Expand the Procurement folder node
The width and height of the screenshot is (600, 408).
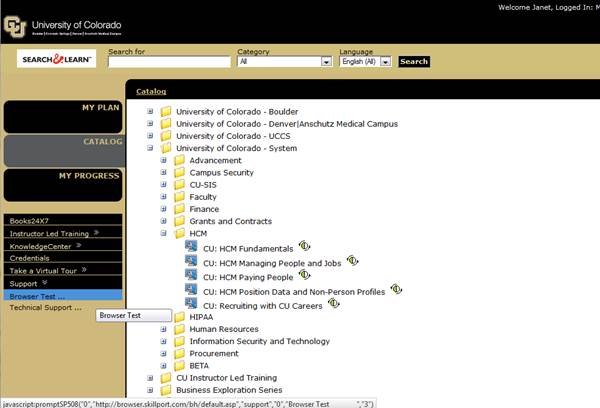click(163, 354)
